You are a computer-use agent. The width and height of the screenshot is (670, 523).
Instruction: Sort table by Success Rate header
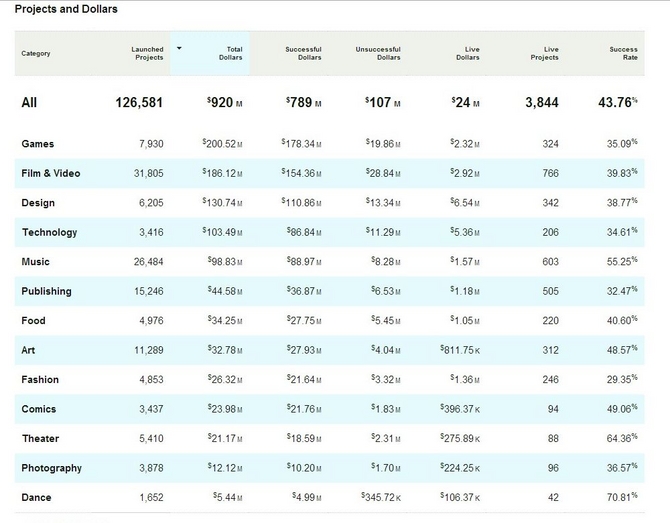click(x=623, y=53)
